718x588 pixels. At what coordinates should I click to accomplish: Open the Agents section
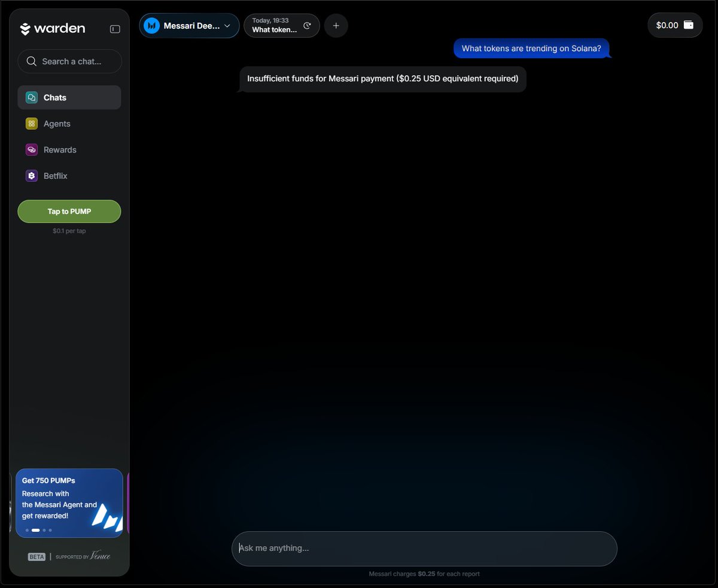tap(69, 124)
